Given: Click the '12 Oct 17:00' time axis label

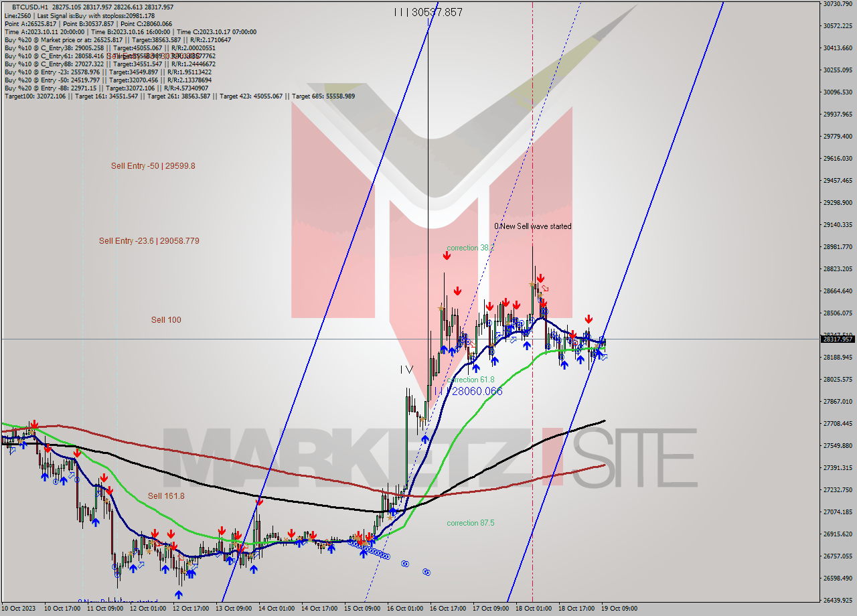Looking at the screenshot, I should (x=189, y=609).
